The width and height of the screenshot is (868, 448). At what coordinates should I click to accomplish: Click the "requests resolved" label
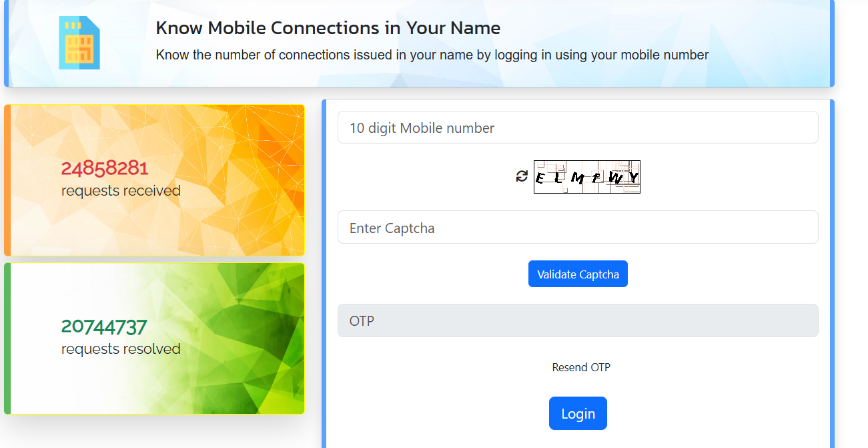[121, 349]
